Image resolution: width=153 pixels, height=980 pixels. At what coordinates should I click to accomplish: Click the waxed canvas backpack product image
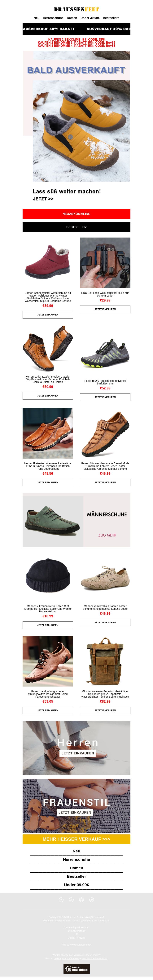[x=105, y=661]
